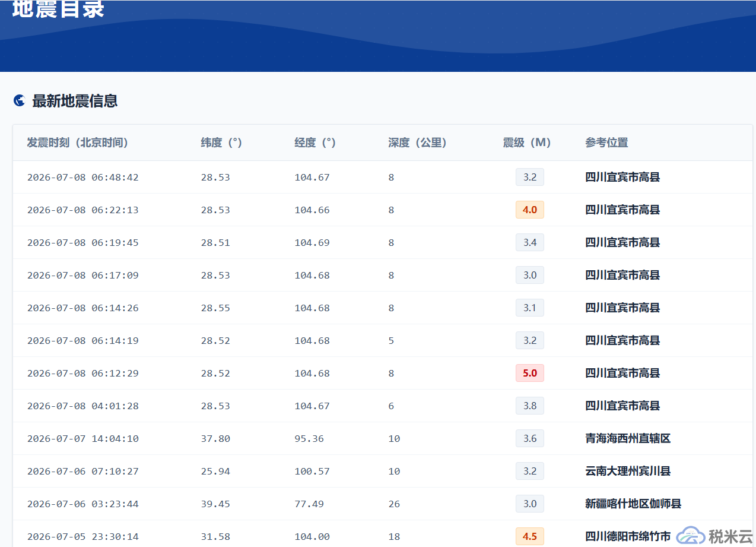Click the 震级（M）column header
The height and width of the screenshot is (547, 756).
[x=527, y=143]
